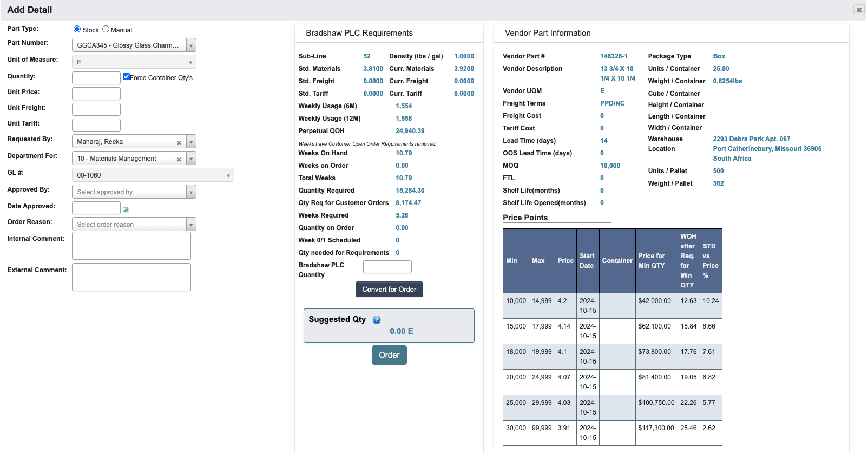Click the $62,100.00 price point cell

[x=656, y=331]
